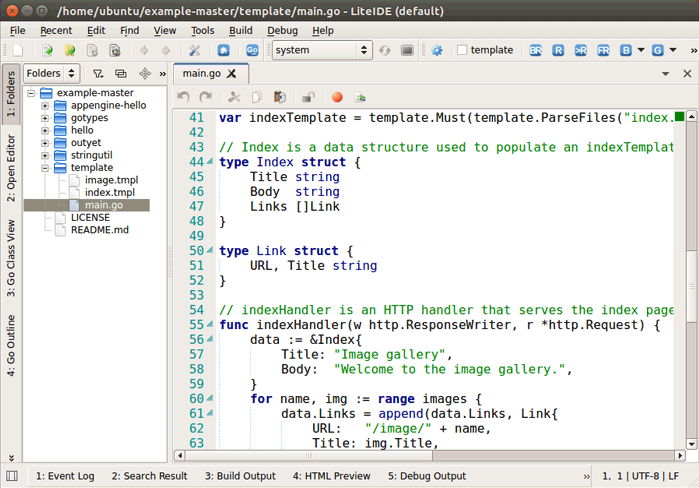Open the Folders panel selector dropdown
Image resolution: width=699 pixels, height=488 pixels.
pyautogui.click(x=52, y=73)
